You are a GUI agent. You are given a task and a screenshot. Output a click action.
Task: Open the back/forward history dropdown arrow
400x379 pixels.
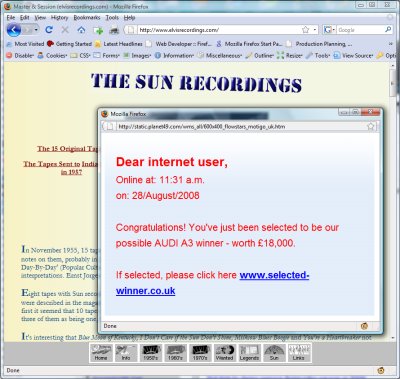click(36, 30)
